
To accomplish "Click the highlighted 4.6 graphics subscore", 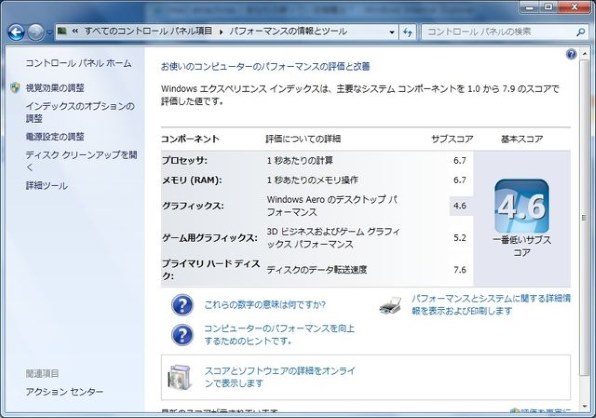I will [x=460, y=206].
